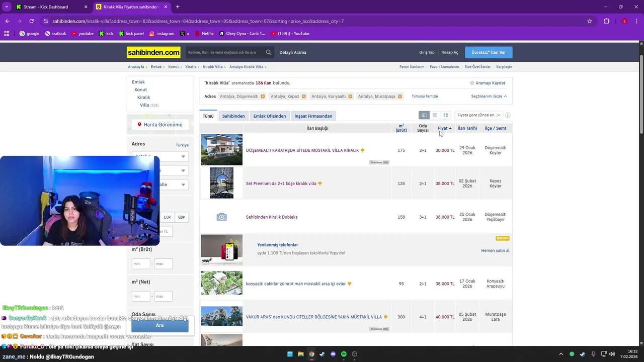Select Antalya Kiralık Villa breadcrumb
Image resolution: width=644 pixels, height=362 pixels.
pos(246,67)
